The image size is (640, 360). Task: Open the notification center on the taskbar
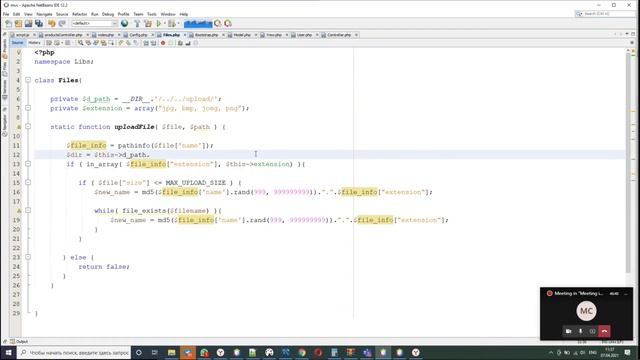[627, 353]
